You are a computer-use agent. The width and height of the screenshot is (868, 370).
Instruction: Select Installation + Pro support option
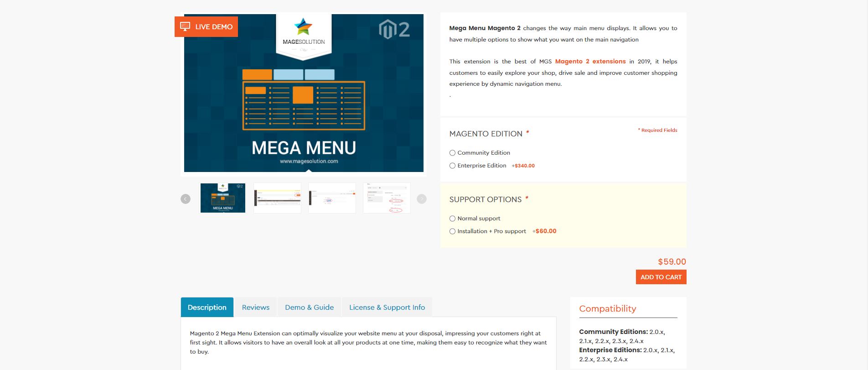(452, 231)
